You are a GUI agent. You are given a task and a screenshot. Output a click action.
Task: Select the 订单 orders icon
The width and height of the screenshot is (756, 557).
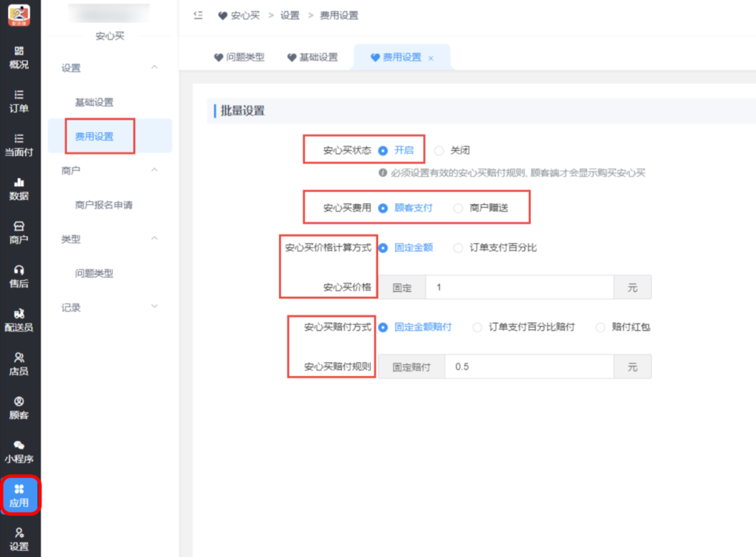(19, 102)
